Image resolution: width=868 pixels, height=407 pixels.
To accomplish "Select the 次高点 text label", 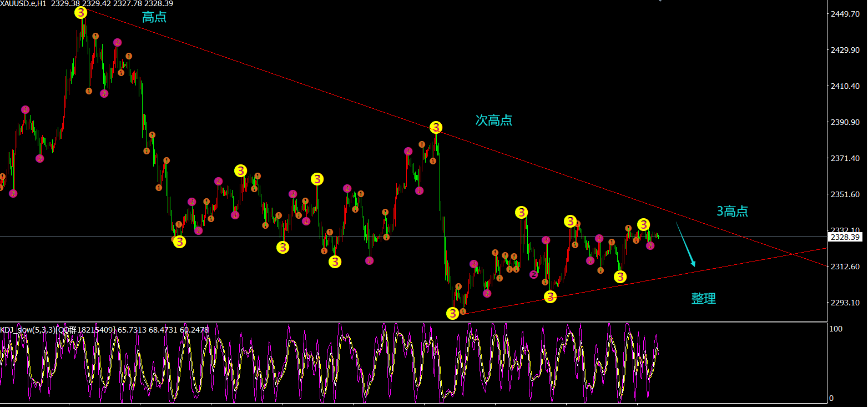I will (x=494, y=120).
